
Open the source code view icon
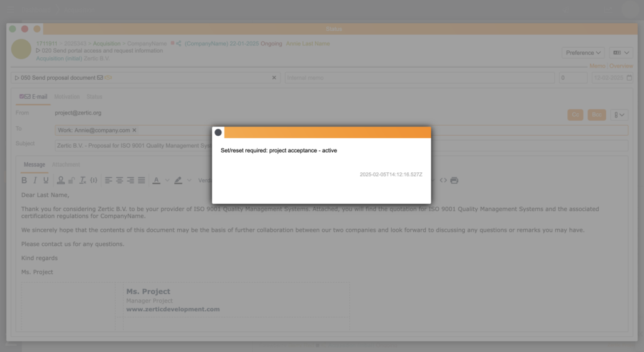[443, 180]
